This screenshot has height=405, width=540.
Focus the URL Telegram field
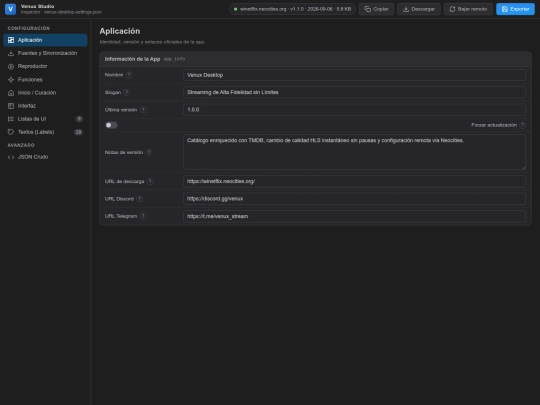click(354, 216)
